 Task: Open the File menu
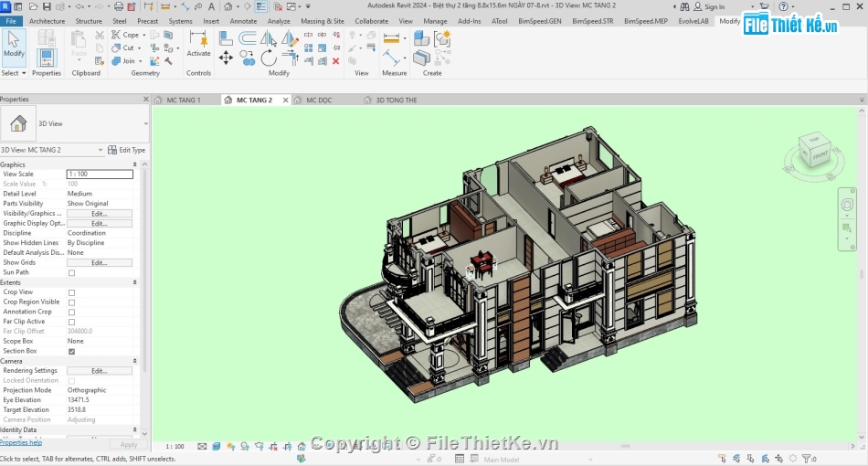pos(11,21)
